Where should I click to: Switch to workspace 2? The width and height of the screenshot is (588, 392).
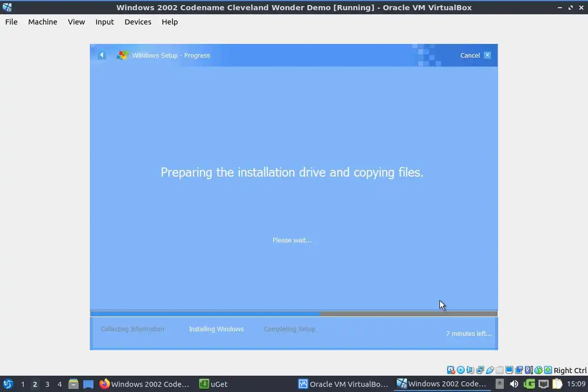(35, 384)
